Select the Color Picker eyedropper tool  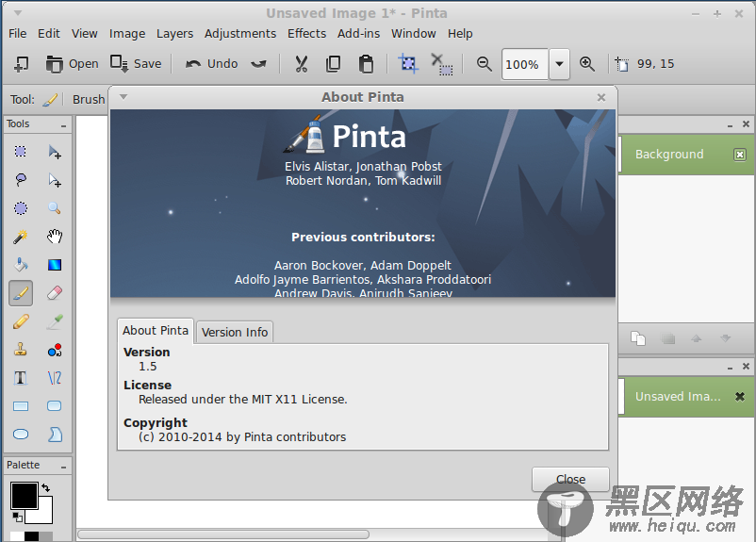coord(55,321)
